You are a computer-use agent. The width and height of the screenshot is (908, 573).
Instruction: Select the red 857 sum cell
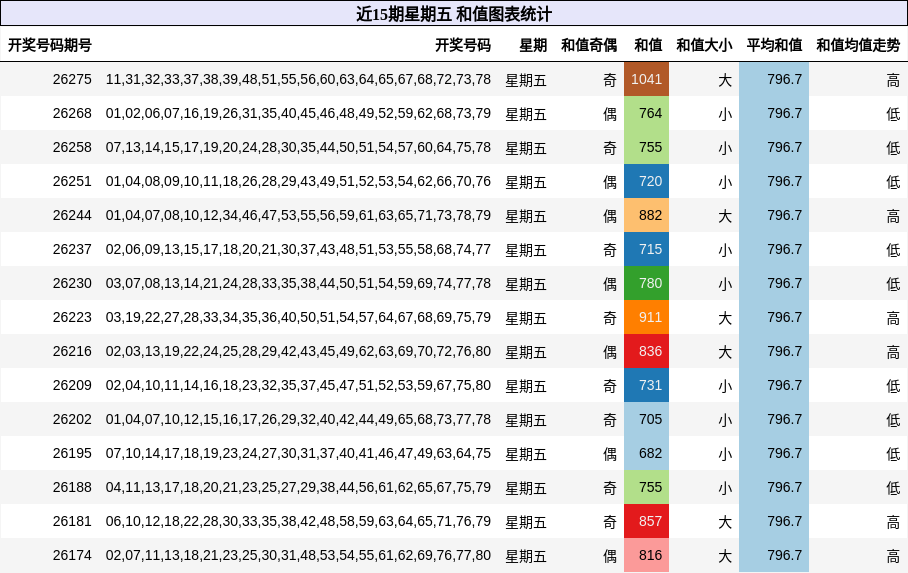pyautogui.click(x=646, y=521)
